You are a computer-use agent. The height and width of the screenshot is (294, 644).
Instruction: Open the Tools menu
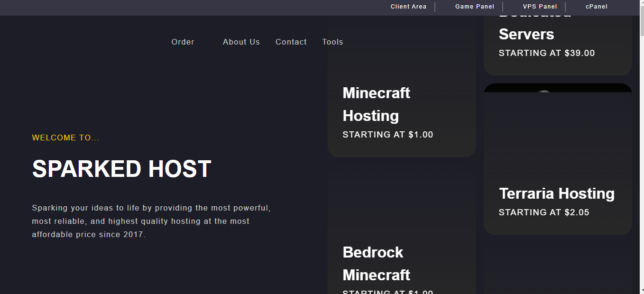332,42
